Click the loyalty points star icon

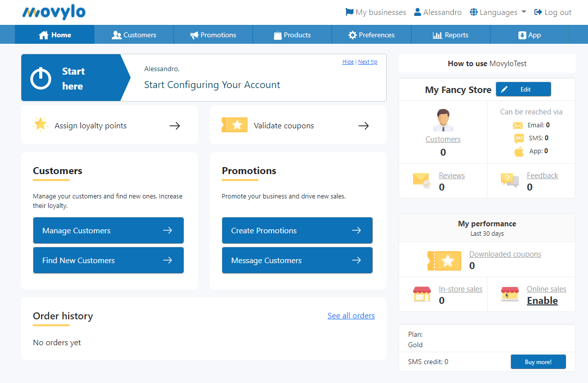pos(40,124)
